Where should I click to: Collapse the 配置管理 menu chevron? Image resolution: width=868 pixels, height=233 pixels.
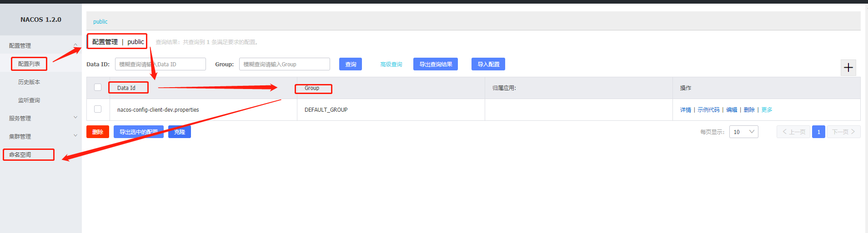tap(75, 45)
